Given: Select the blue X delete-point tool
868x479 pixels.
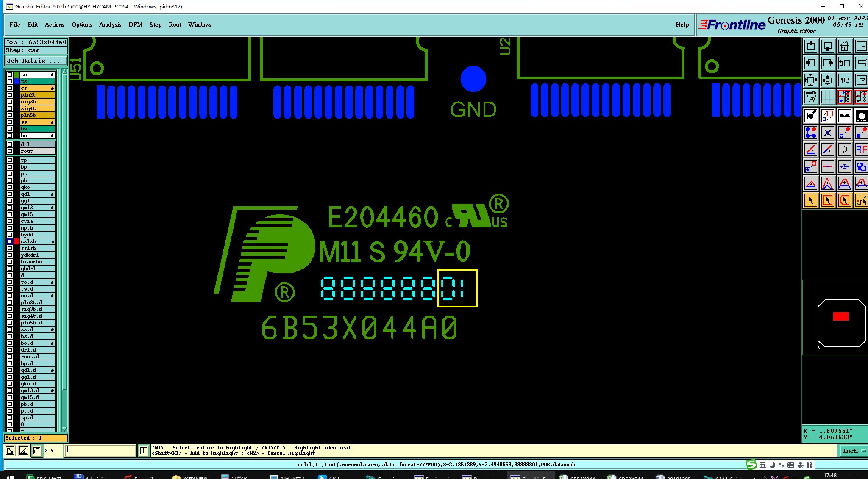Looking at the screenshot, I should pos(827,133).
